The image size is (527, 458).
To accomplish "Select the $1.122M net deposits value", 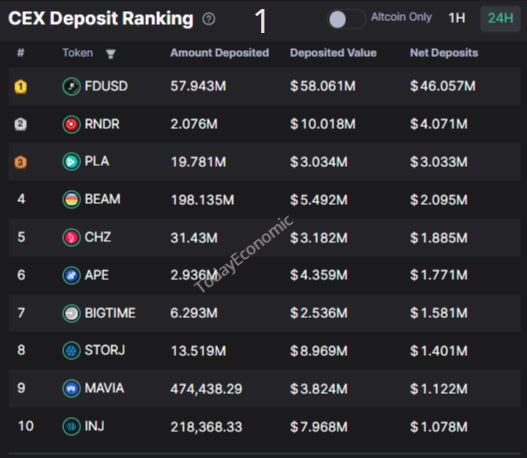I will (439, 389).
